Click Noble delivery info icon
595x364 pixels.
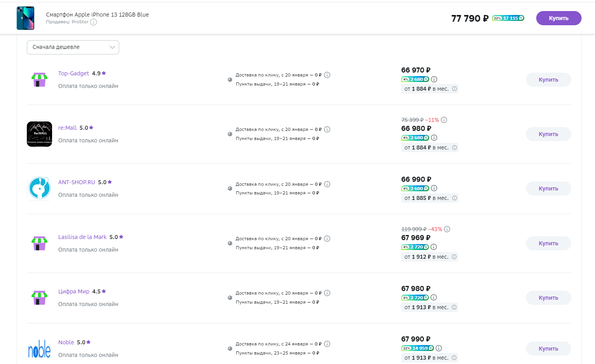click(327, 344)
